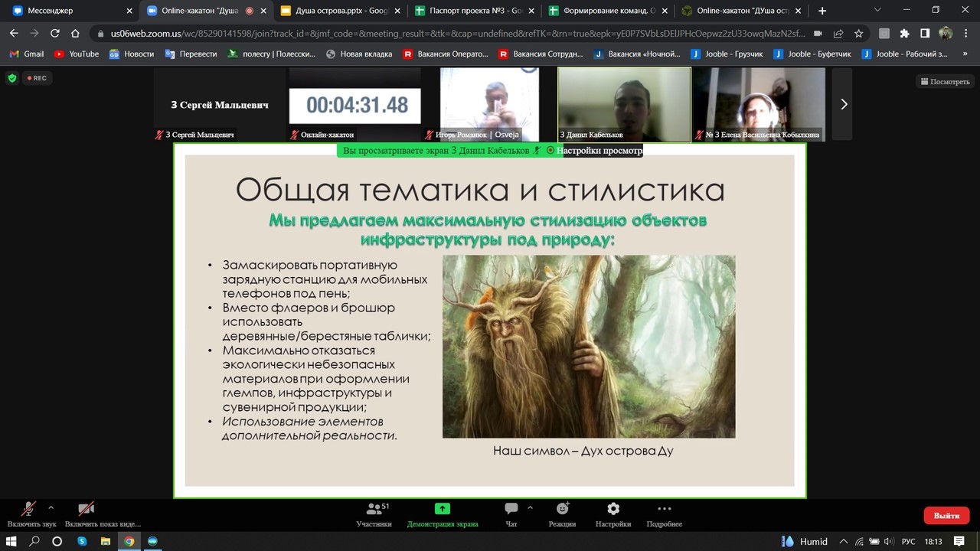Open Новая вкладка bookmark

pyautogui.click(x=359, y=54)
